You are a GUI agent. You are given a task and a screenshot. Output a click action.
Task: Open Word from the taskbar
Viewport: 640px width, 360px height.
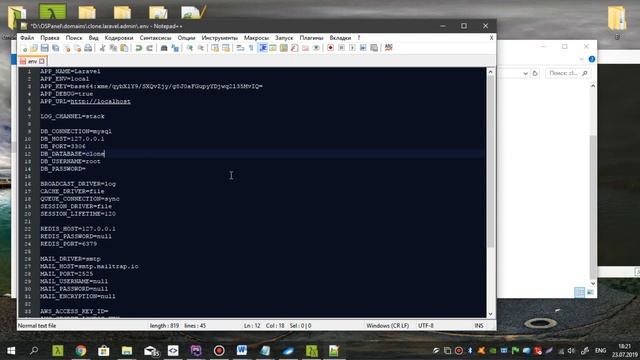pos(242,351)
